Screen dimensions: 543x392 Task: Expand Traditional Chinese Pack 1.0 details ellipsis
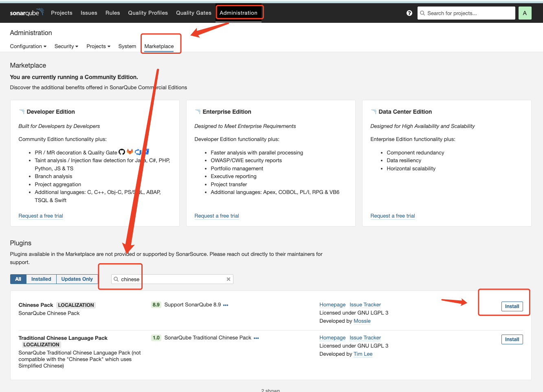(x=256, y=338)
